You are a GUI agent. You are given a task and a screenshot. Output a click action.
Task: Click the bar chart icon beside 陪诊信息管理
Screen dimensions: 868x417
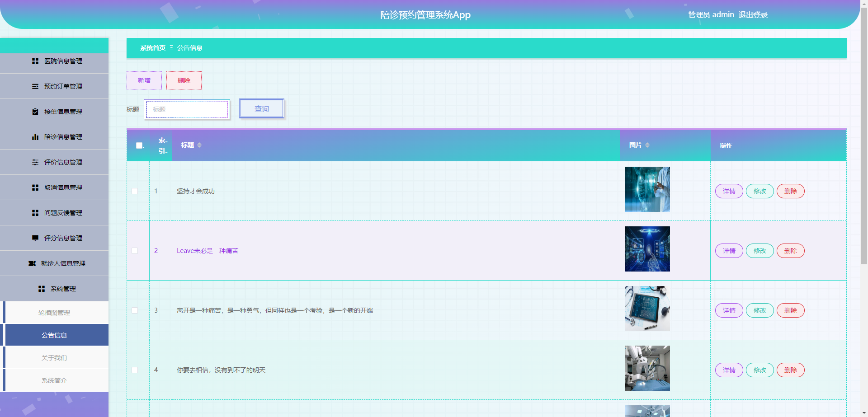click(x=35, y=137)
